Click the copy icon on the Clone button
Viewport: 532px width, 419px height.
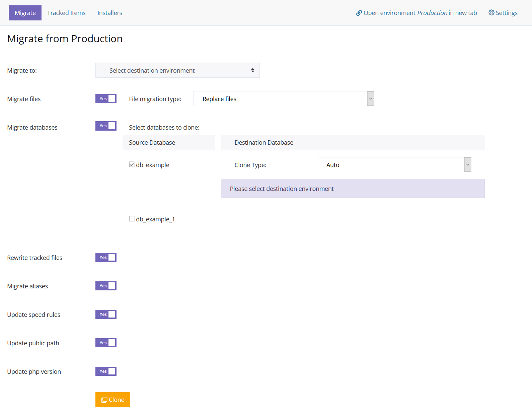pyautogui.click(x=104, y=400)
